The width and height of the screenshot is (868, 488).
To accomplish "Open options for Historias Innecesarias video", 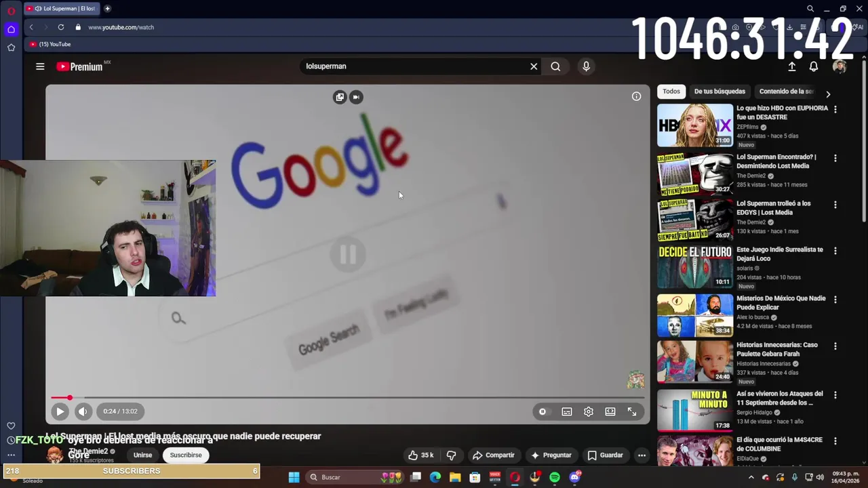I will (835, 346).
